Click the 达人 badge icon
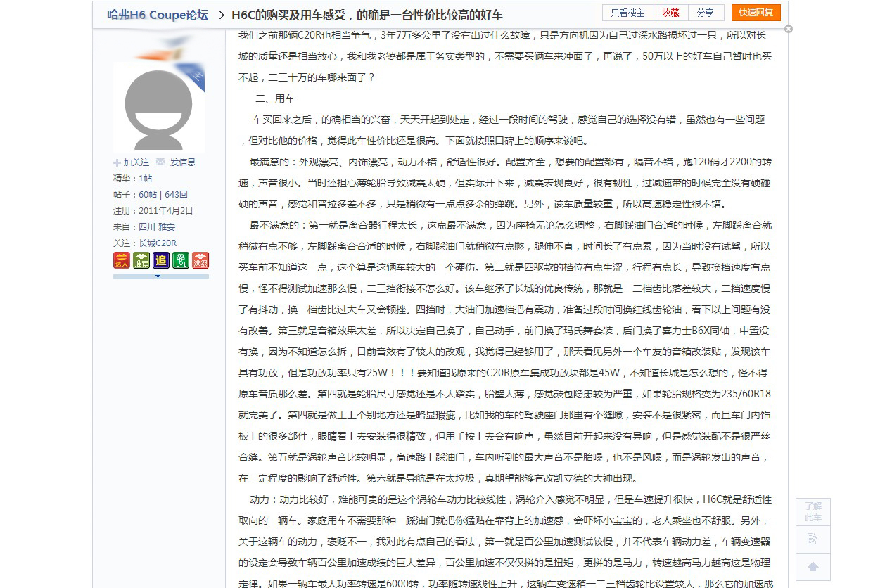This screenshot has width=873, height=588. (121, 260)
